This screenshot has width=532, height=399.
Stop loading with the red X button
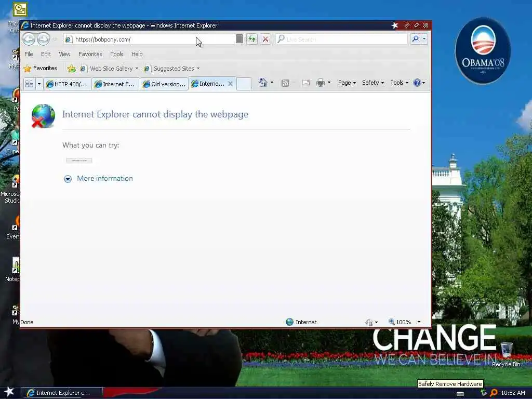(x=265, y=39)
